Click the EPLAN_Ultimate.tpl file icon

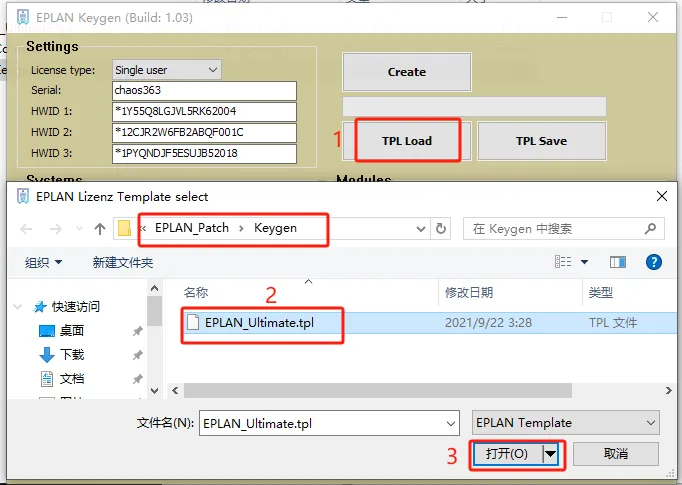(x=193, y=322)
